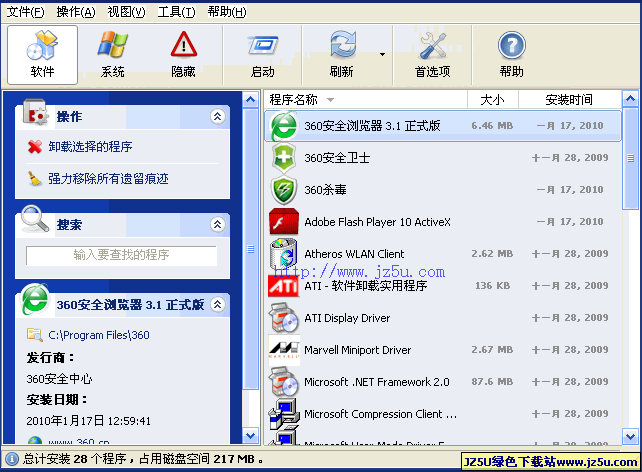The height and width of the screenshot is (472, 642).
Task: Click the 操作 panel header icon
Action: click(x=36, y=112)
